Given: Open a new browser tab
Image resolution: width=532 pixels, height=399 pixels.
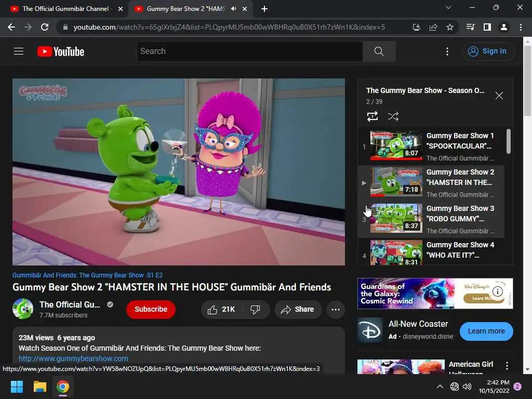Looking at the screenshot, I should pos(264,9).
